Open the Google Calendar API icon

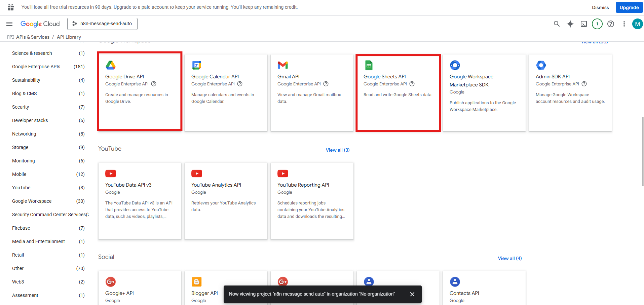[x=197, y=65]
